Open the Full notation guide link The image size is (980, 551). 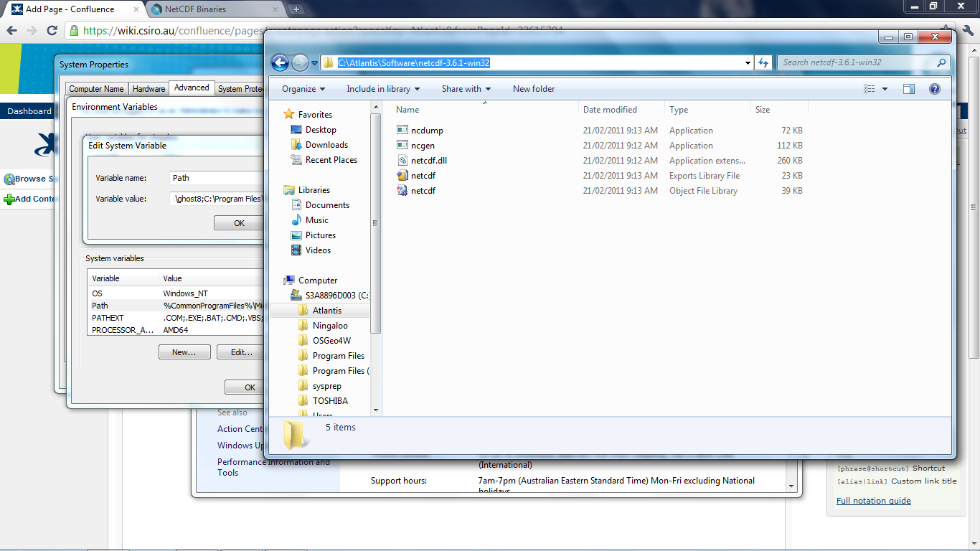tap(873, 501)
